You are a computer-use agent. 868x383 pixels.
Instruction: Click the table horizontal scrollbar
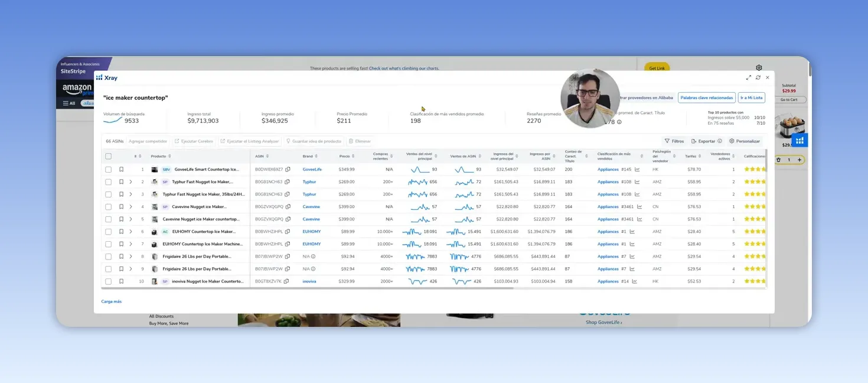pyautogui.click(x=308, y=288)
